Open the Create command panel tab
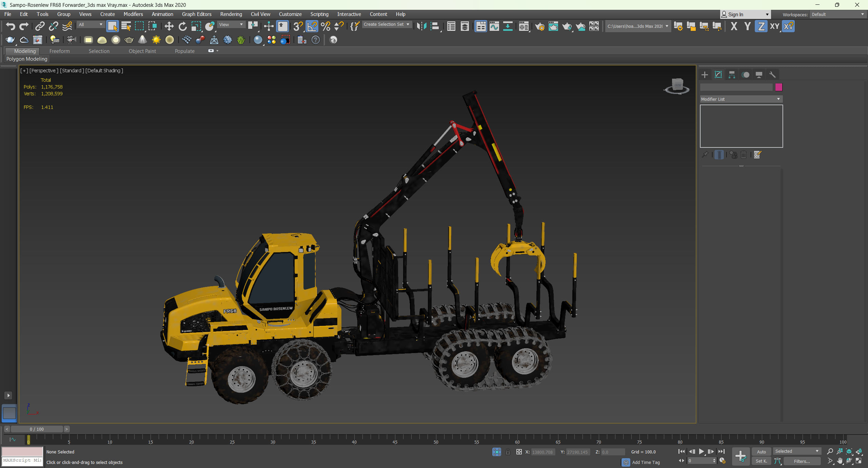 coord(705,75)
